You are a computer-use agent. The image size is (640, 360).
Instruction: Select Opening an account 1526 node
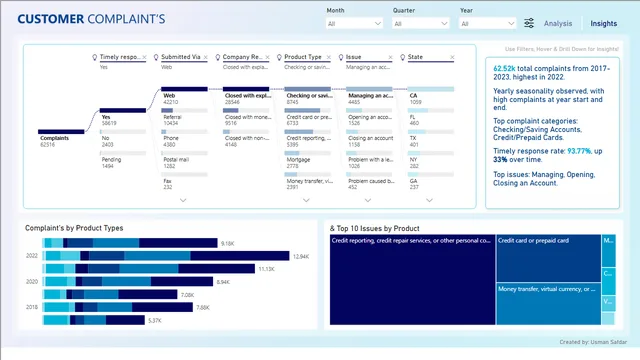[369, 117]
